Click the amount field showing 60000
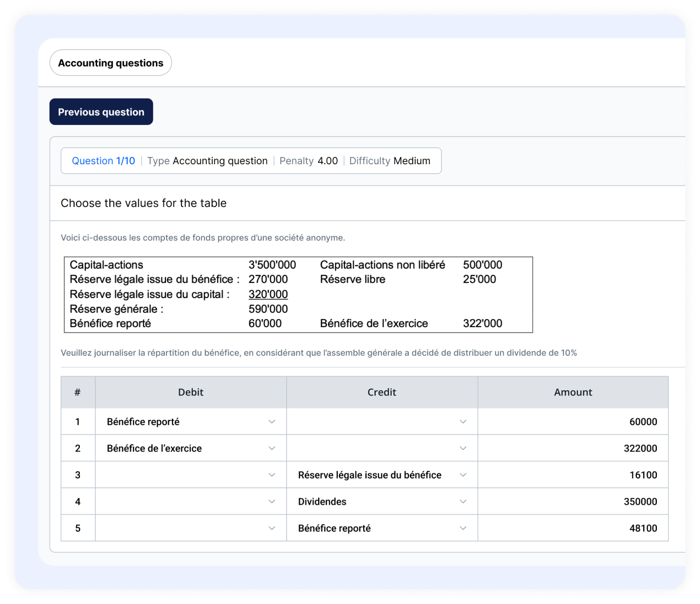Image resolution: width=700 pixels, height=604 pixels. pyautogui.click(x=573, y=422)
